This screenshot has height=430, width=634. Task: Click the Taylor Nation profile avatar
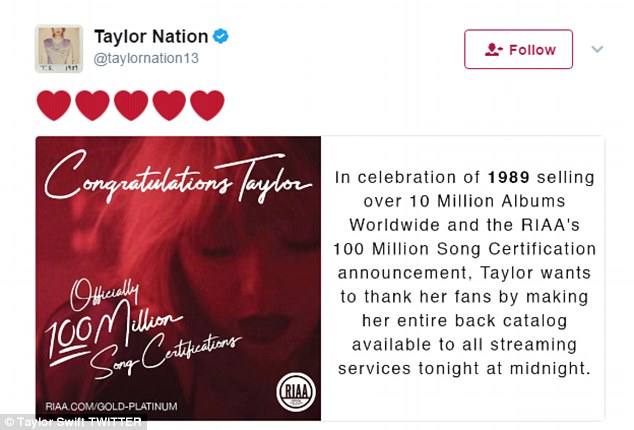point(59,49)
